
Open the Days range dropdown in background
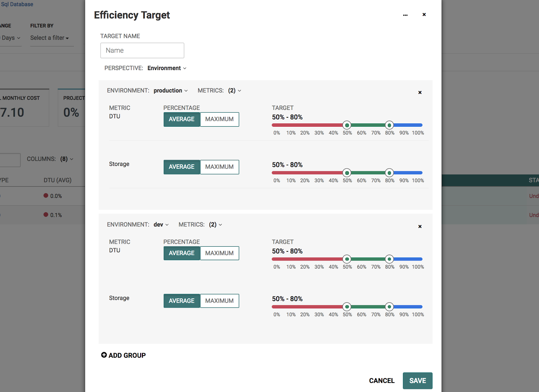[x=11, y=38]
